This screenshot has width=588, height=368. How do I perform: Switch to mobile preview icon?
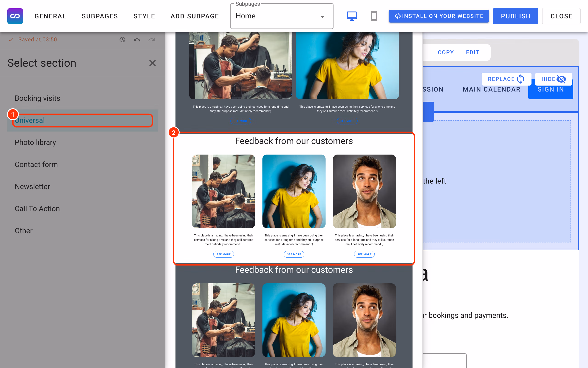pyautogui.click(x=374, y=16)
